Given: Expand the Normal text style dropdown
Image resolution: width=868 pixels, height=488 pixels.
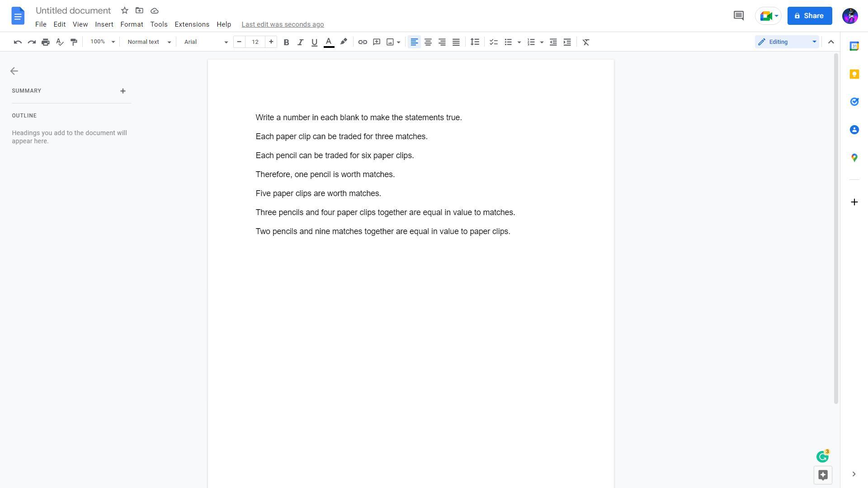Looking at the screenshot, I should 149,42.
